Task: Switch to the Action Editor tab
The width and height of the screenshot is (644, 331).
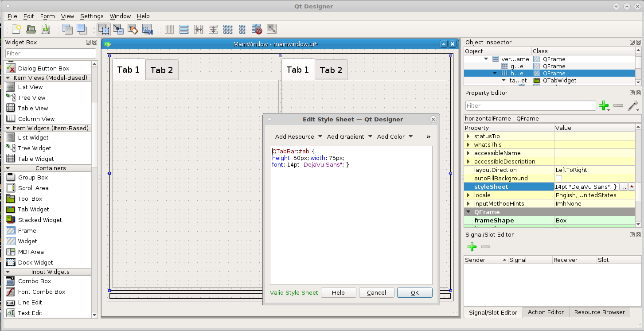Action: (546, 312)
